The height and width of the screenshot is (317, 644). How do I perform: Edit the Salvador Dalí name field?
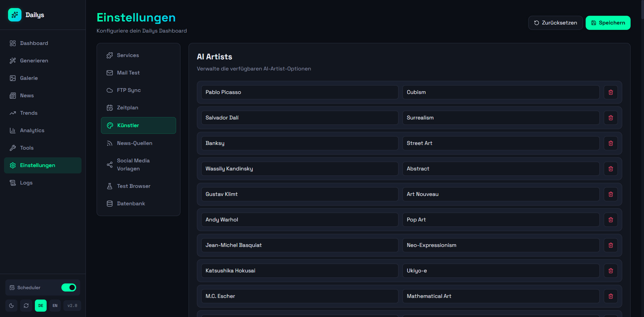coord(300,118)
